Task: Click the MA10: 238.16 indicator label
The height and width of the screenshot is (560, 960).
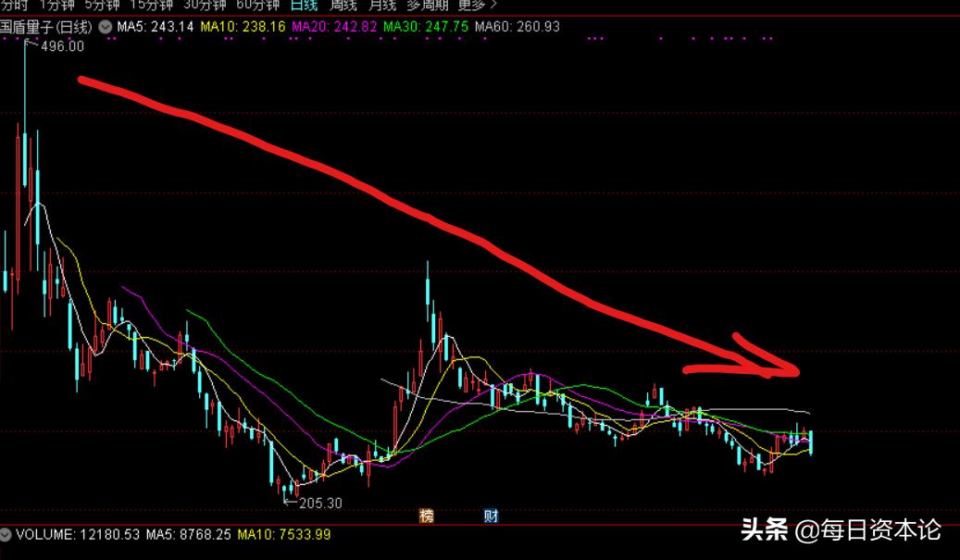Action: (243, 27)
